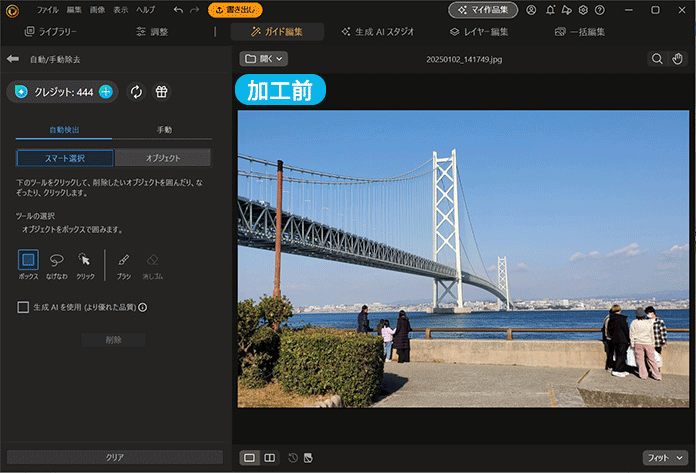Choose オブジェクト mode

point(163,158)
